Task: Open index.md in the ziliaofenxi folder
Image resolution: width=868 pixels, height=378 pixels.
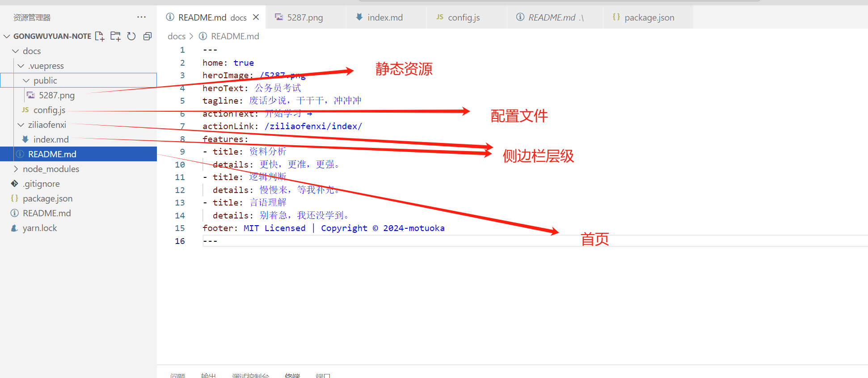Action: (51, 140)
